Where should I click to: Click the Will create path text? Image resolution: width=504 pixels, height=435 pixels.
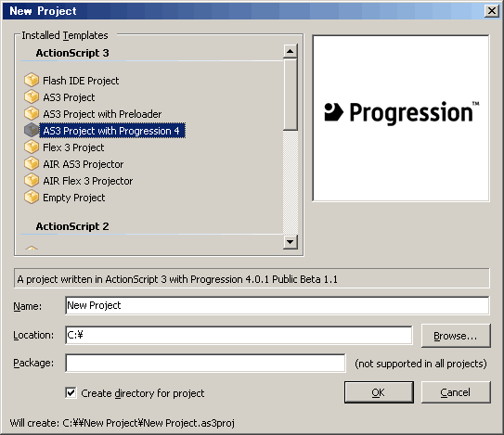(x=123, y=423)
